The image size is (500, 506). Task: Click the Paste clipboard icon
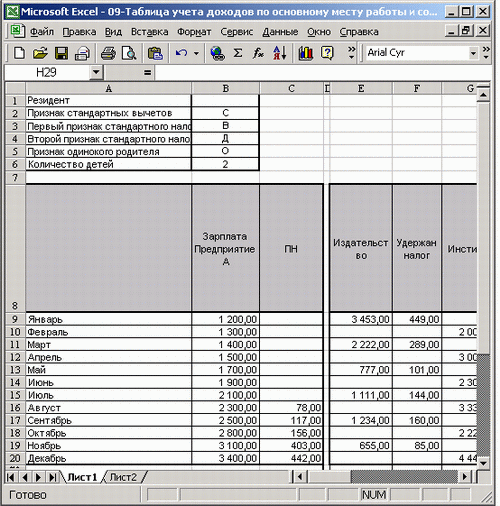click(x=155, y=53)
